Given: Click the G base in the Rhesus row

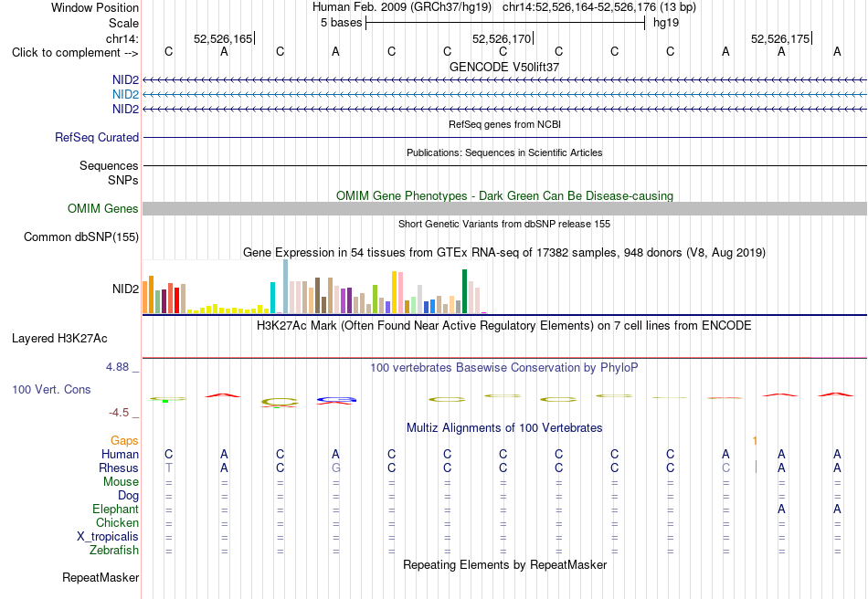Looking at the screenshot, I should [335, 468].
